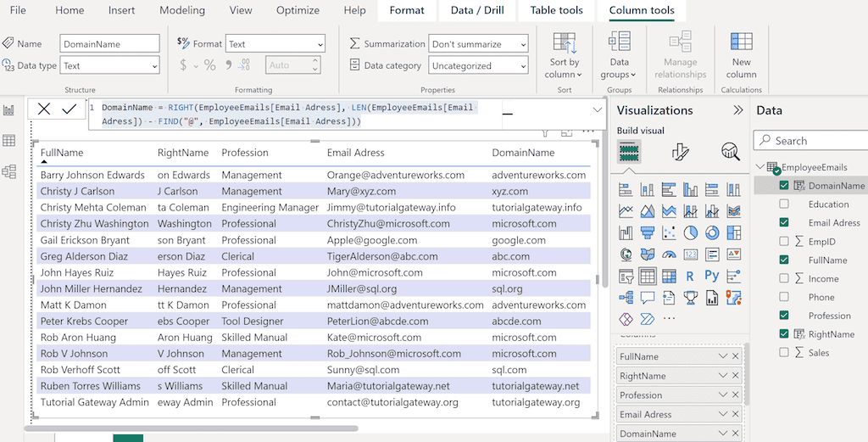Select the Pie chart visual
Screen dimensions: 868x442
(690, 232)
